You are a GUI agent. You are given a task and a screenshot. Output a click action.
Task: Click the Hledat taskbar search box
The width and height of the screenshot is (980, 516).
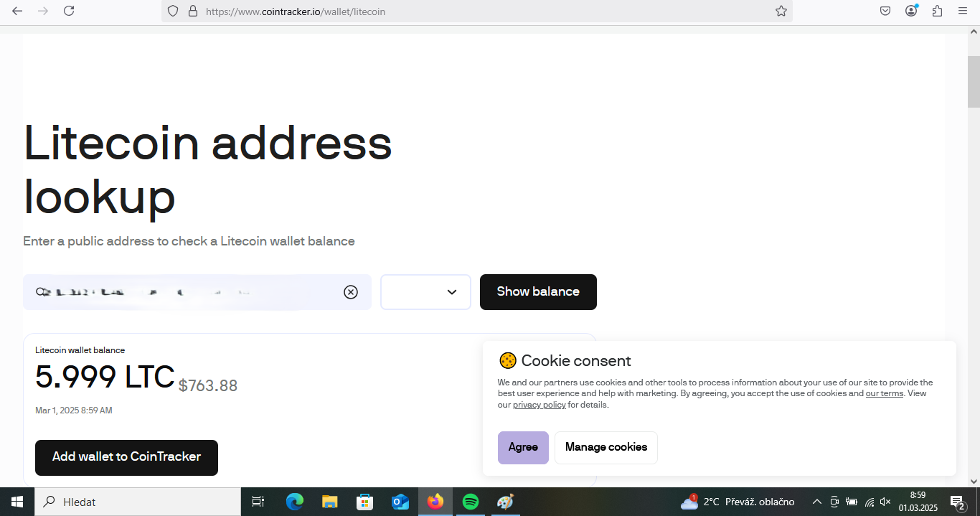click(x=138, y=502)
